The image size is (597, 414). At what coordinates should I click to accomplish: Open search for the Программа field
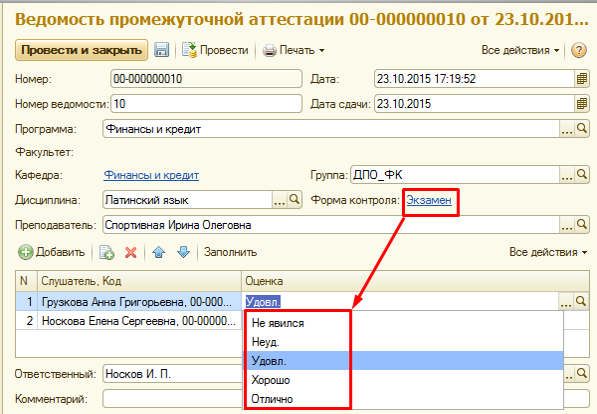tap(581, 129)
